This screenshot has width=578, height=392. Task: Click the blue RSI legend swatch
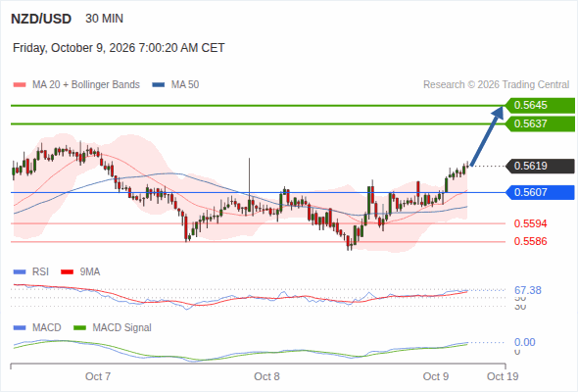(x=20, y=272)
